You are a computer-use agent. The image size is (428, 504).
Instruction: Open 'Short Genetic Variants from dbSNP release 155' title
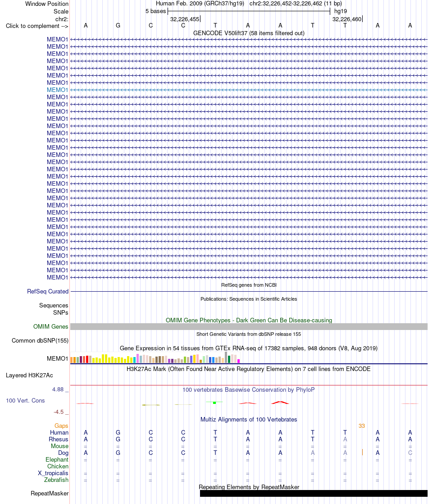(x=249, y=334)
